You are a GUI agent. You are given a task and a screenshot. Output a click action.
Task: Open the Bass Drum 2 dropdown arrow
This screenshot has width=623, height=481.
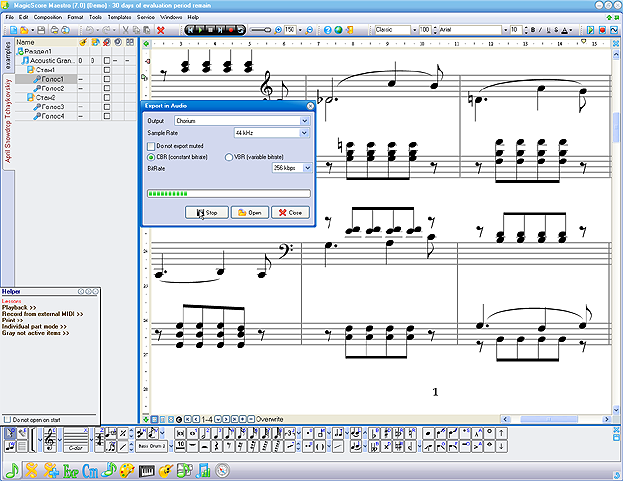(171, 446)
